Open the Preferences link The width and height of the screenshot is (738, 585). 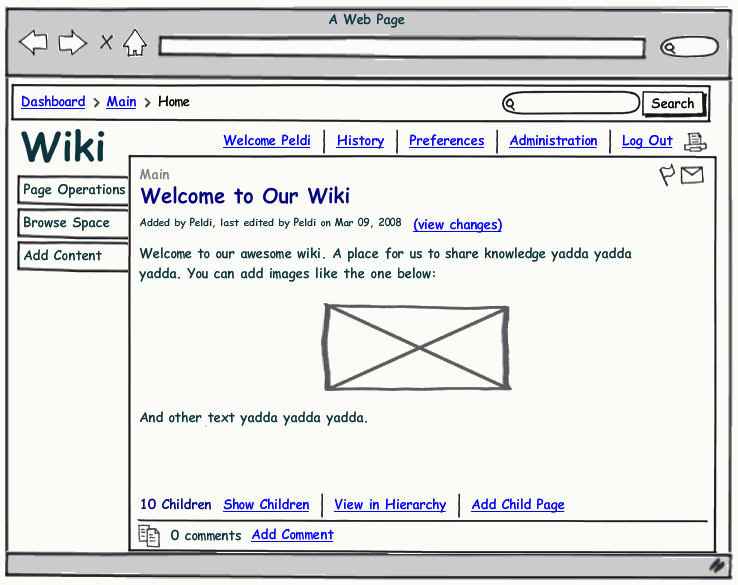click(x=446, y=141)
